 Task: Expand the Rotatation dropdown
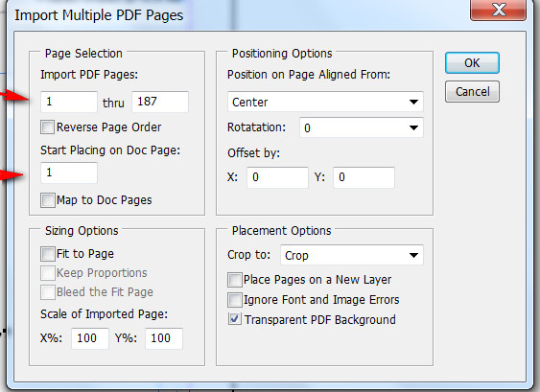pos(362,127)
